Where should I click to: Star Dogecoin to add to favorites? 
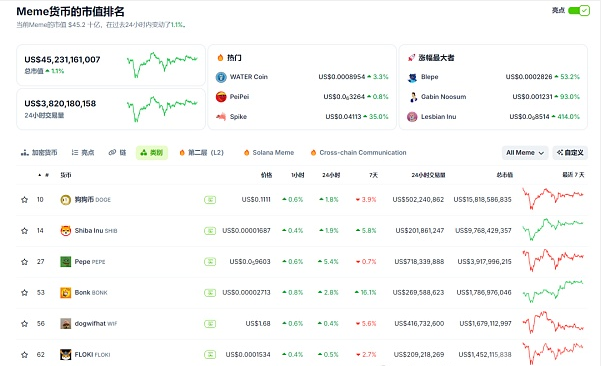coord(25,200)
